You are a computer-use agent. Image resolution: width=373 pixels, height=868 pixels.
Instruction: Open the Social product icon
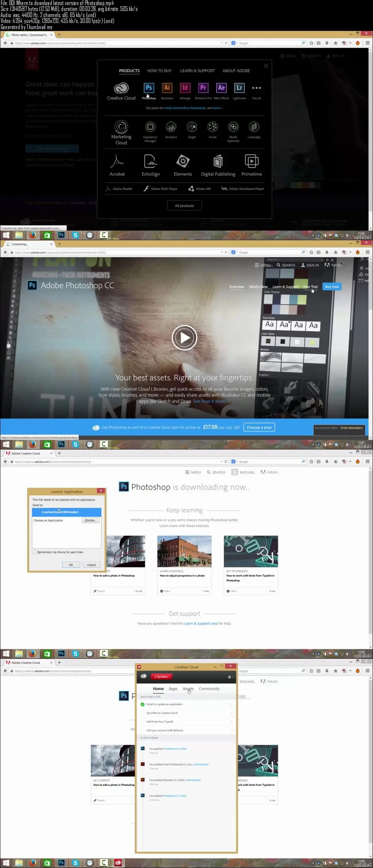point(213,127)
